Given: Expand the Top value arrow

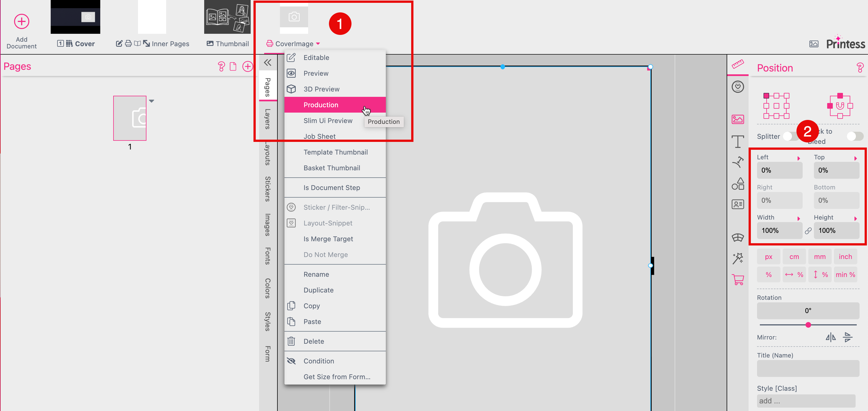Looking at the screenshot, I should pos(856,158).
